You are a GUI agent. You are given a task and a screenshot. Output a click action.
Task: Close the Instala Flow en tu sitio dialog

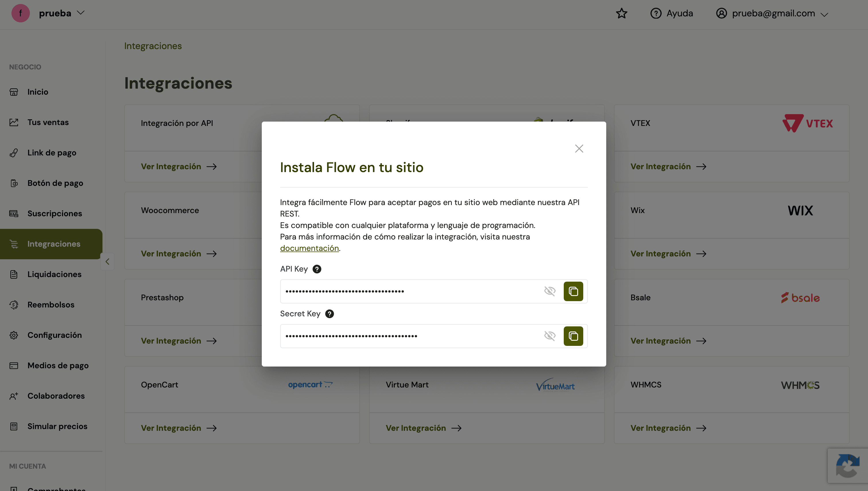(x=579, y=148)
